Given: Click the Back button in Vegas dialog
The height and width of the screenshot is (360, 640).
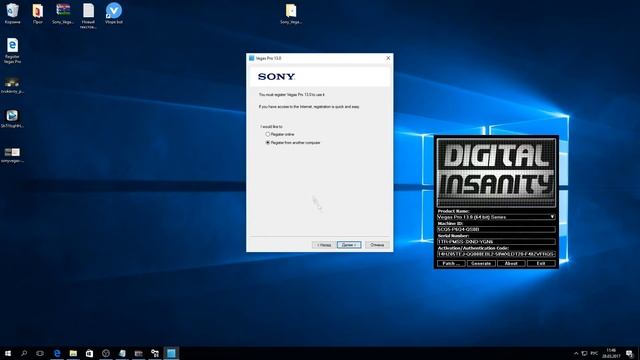Looking at the screenshot, I should [324, 245].
